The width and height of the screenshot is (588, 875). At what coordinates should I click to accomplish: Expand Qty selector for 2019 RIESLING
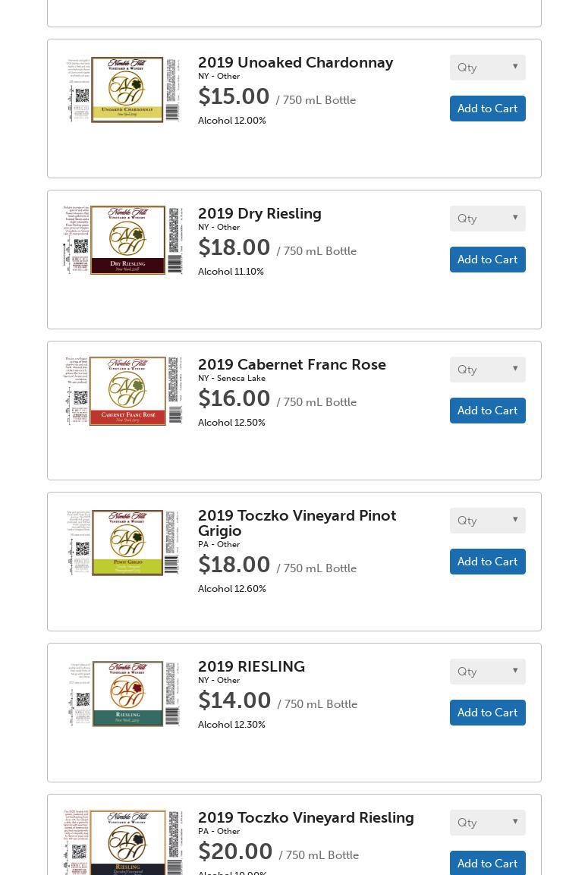(487, 672)
